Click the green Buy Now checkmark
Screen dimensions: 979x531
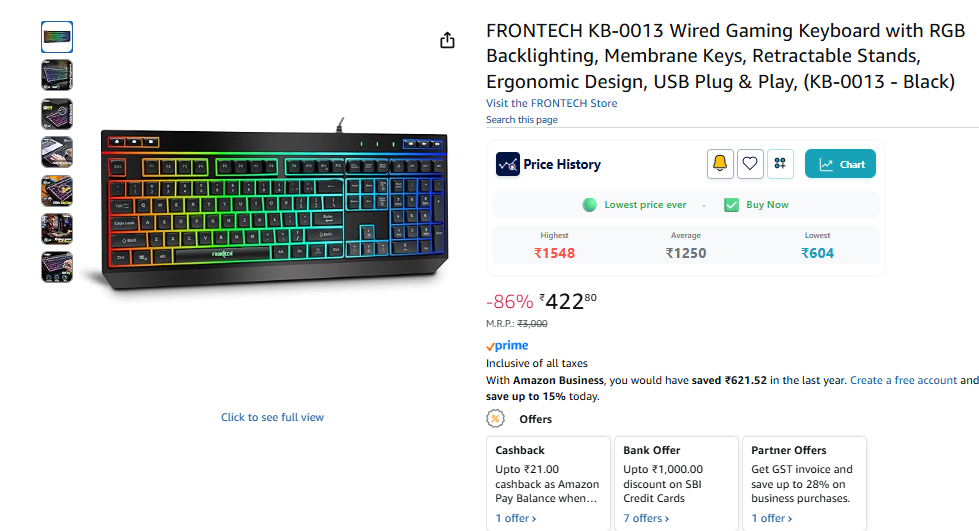[x=732, y=205]
